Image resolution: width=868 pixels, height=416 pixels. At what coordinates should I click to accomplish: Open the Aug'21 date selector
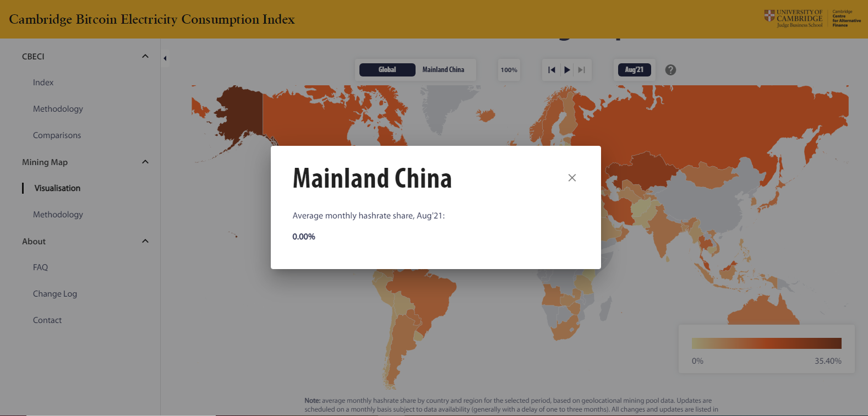[634, 70]
